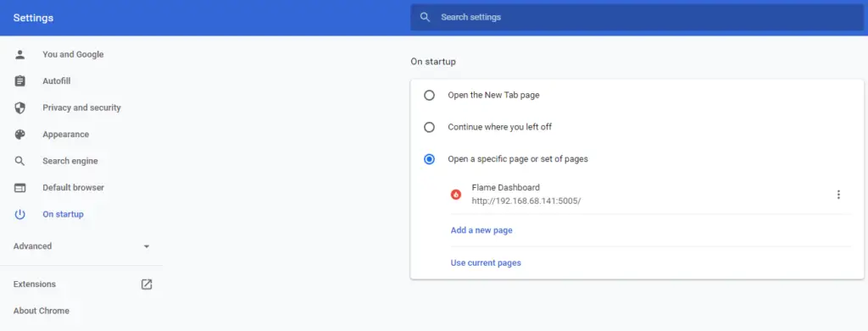
Task: Click Use current pages link
Action: click(486, 263)
